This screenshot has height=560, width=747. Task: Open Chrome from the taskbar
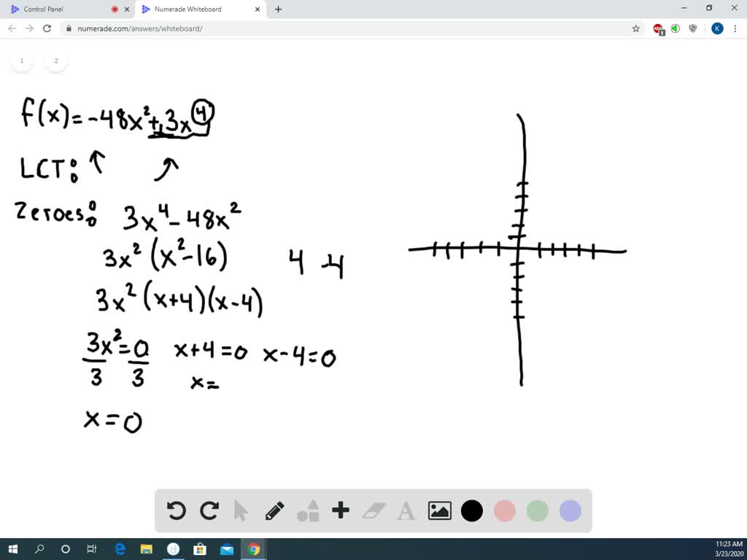coord(253,549)
